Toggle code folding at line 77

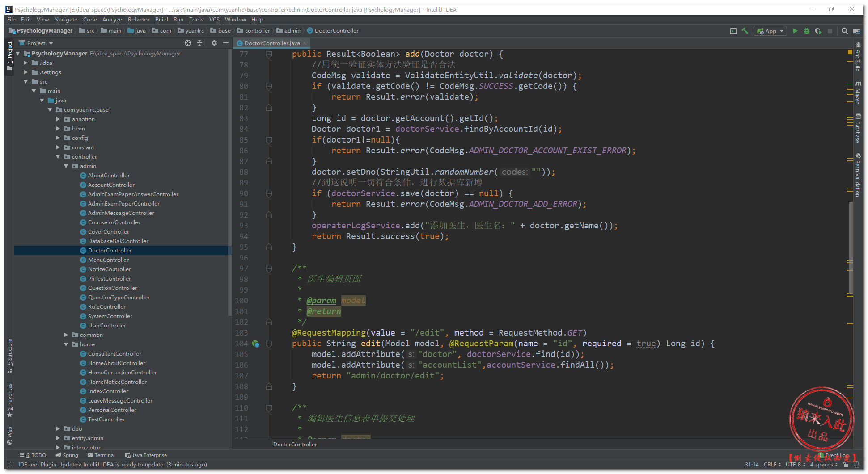click(269, 54)
